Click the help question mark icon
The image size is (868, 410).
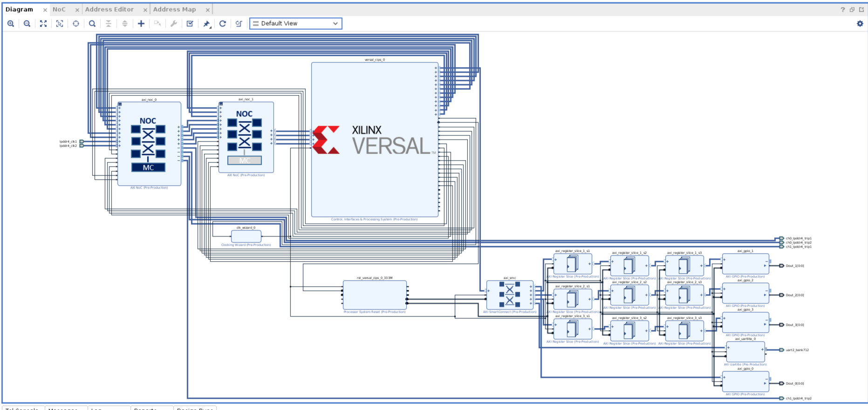point(843,10)
